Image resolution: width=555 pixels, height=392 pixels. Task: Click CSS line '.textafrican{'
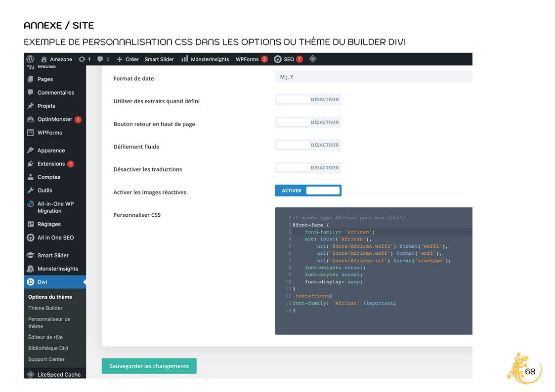click(x=312, y=296)
